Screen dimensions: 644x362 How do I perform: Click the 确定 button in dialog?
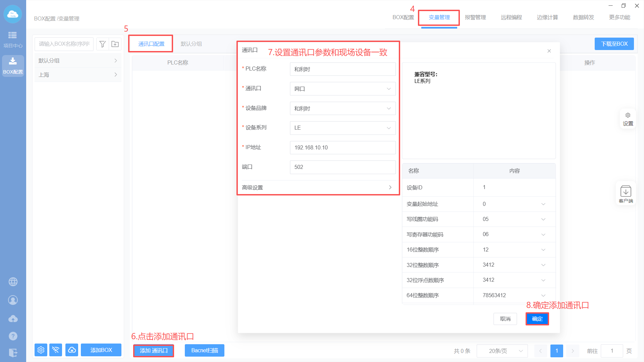pos(537,319)
